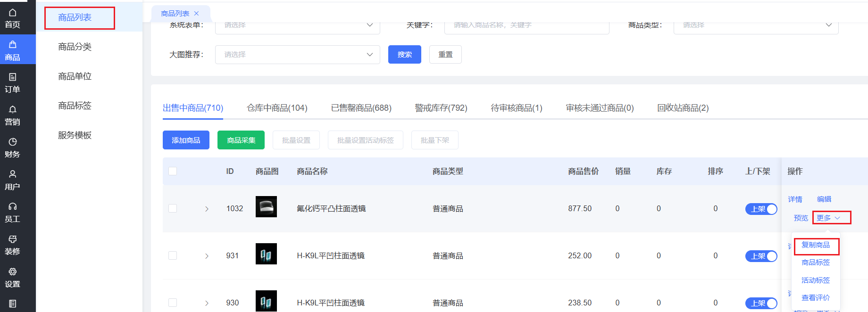The height and width of the screenshot is (312, 868).
Task: Switch to 警戒库存(792) tab
Action: [x=441, y=108]
